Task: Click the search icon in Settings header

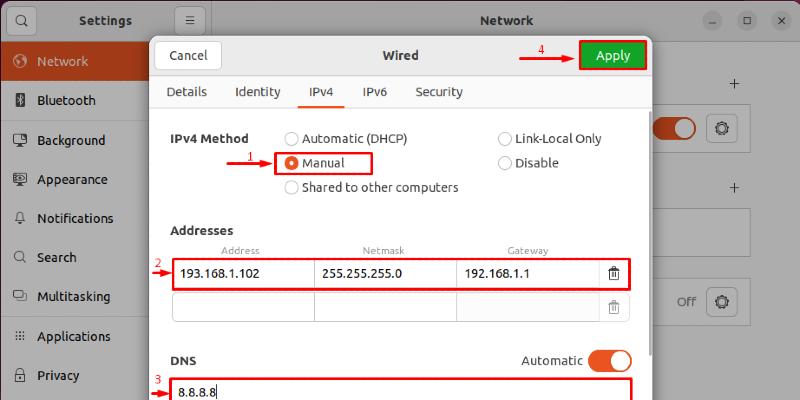Action: pos(22,20)
